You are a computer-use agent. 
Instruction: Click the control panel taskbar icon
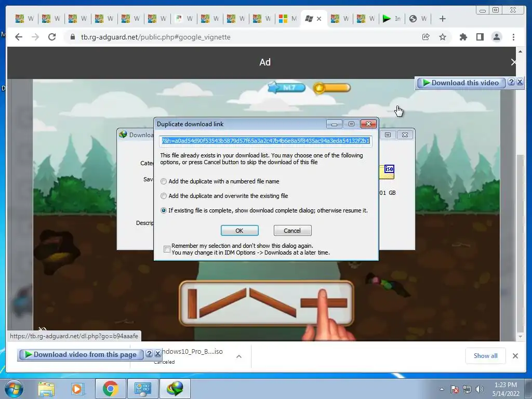(142, 389)
